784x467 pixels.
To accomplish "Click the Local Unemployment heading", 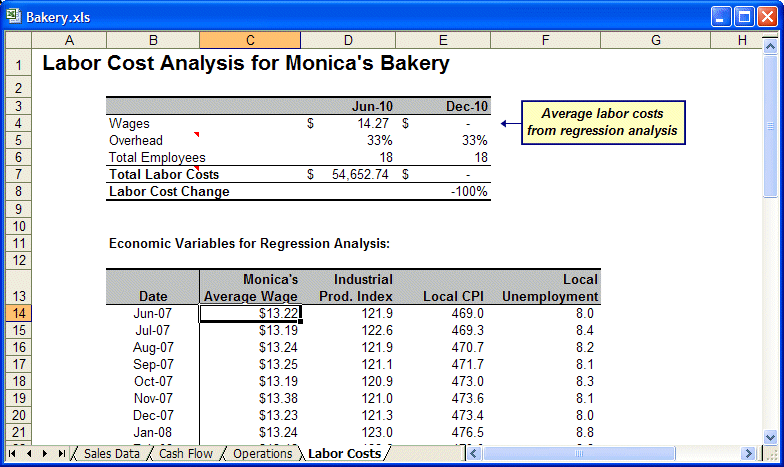I will 550,288.
